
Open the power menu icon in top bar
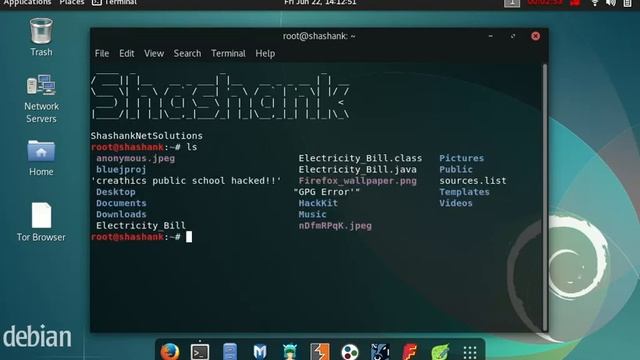coord(628,3)
